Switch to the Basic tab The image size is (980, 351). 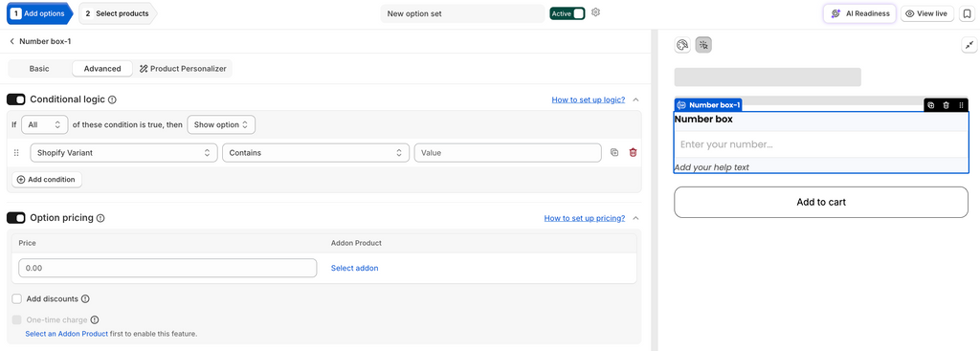click(39, 69)
